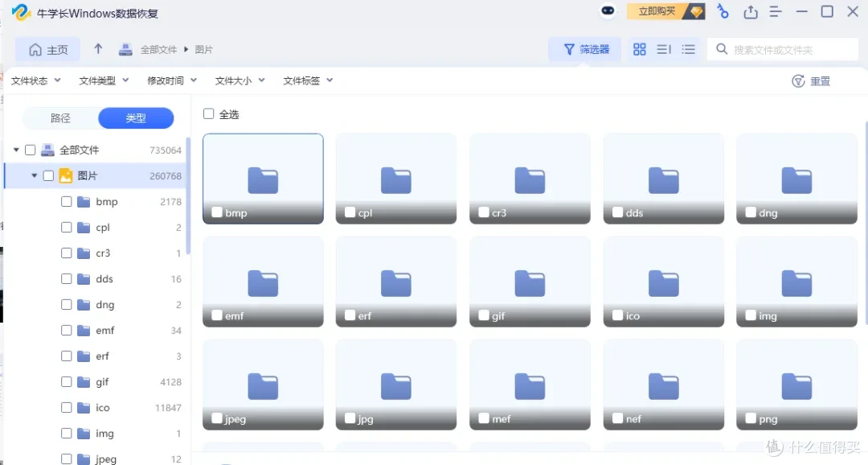Image resolution: width=868 pixels, height=465 pixels.
Task: Click the robot assistant icon in title bar
Action: pyautogui.click(x=608, y=11)
